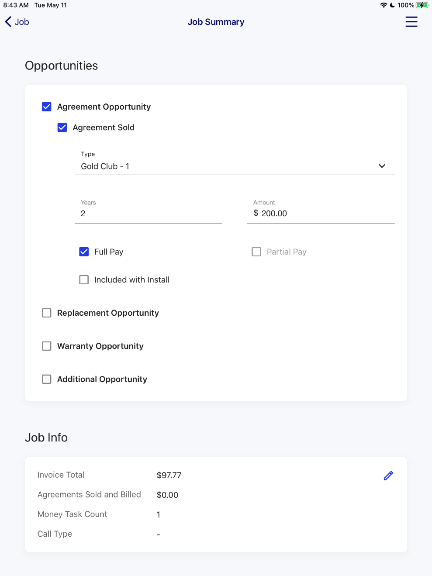Click the Years input field
The image size is (432, 576).
pos(148,211)
